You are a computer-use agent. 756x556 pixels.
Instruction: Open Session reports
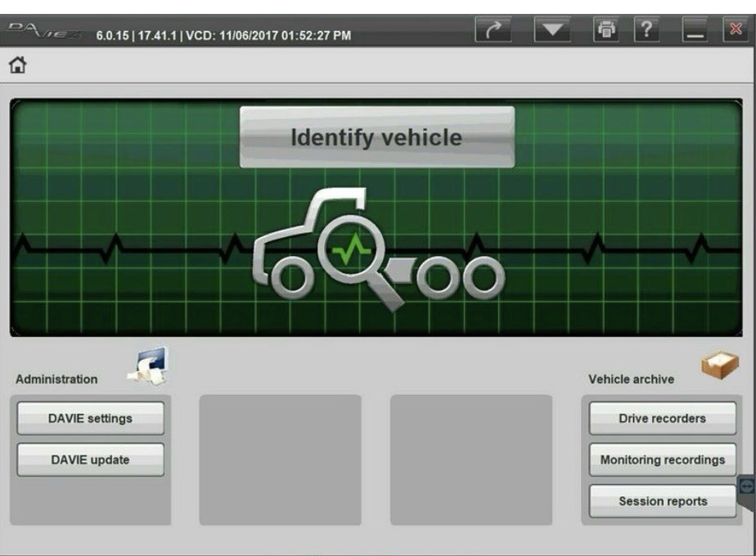tap(663, 501)
